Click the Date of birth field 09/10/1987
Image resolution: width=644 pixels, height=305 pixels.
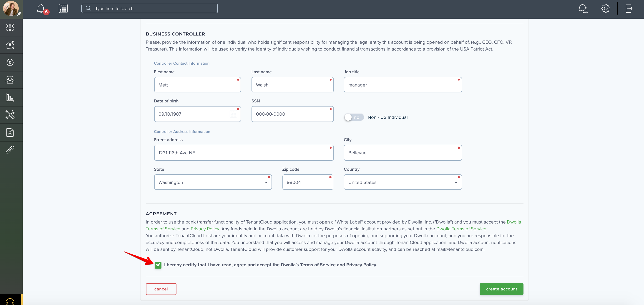pos(198,114)
